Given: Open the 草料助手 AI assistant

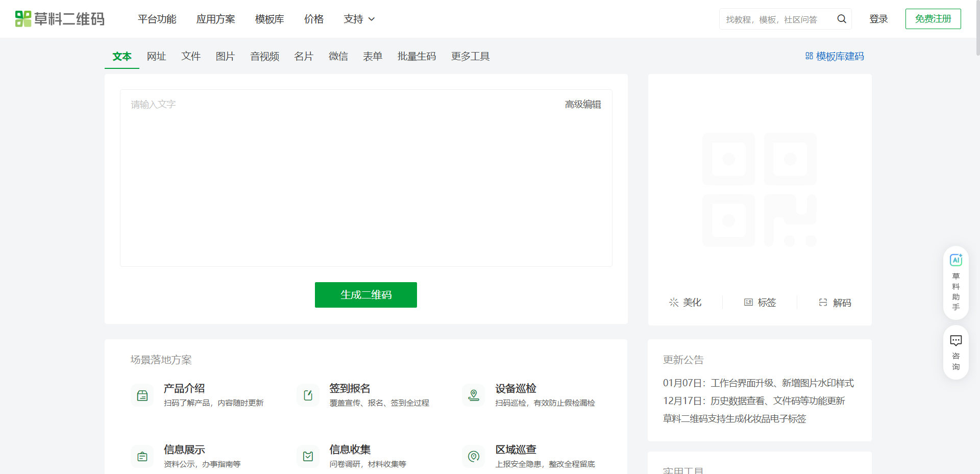Looking at the screenshot, I should (955, 282).
